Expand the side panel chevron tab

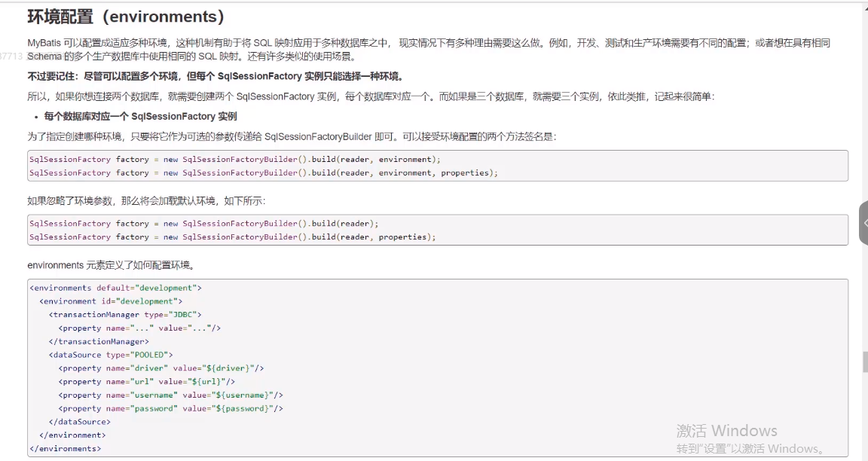(x=863, y=223)
